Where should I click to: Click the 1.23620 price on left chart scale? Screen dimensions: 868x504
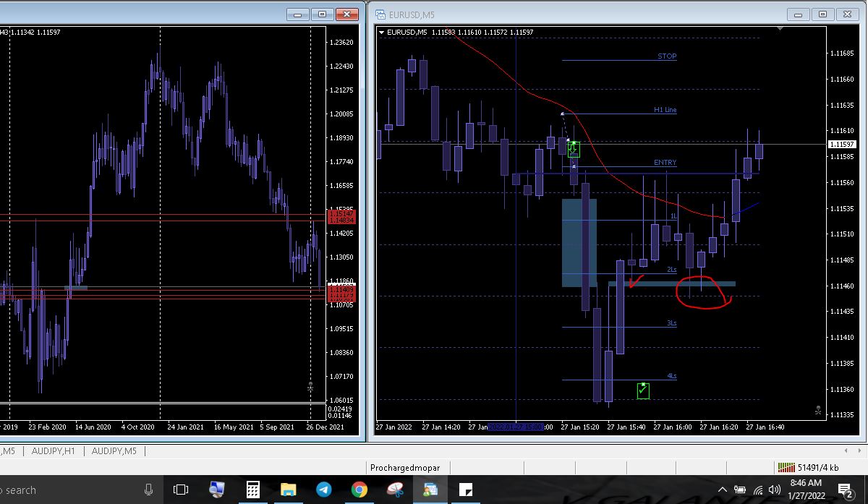click(341, 43)
